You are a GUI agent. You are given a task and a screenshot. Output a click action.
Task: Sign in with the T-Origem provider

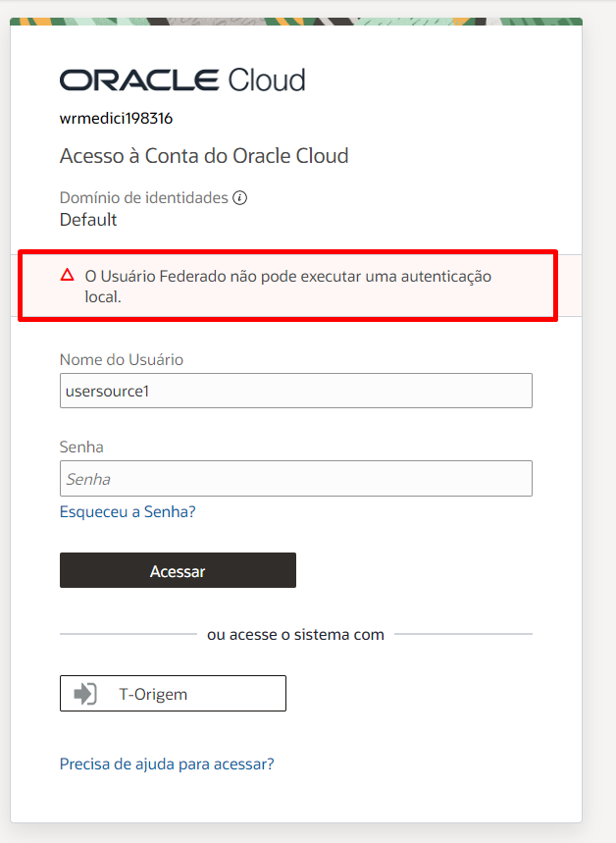tap(173, 694)
